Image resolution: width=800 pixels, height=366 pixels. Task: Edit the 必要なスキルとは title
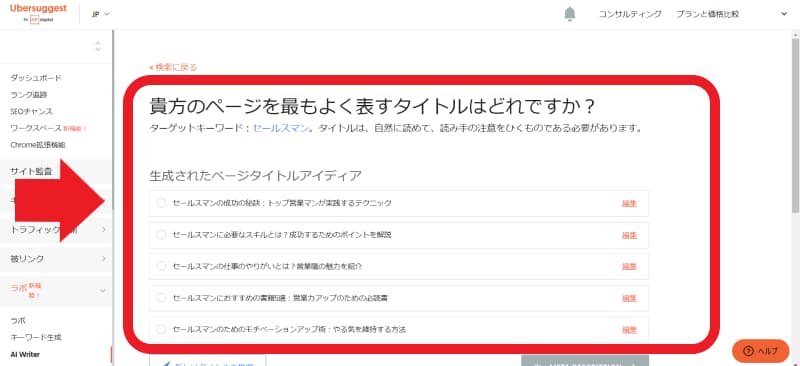tap(629, 235)
